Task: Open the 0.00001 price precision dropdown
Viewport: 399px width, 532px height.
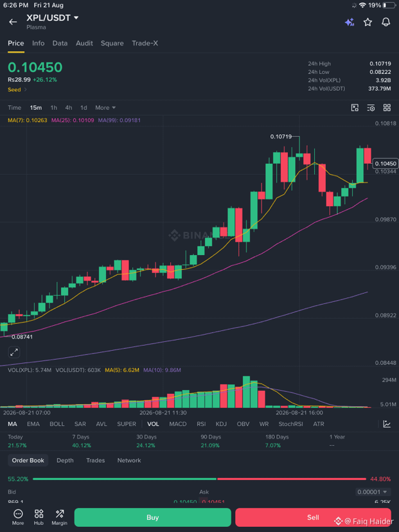Action: 373,492
